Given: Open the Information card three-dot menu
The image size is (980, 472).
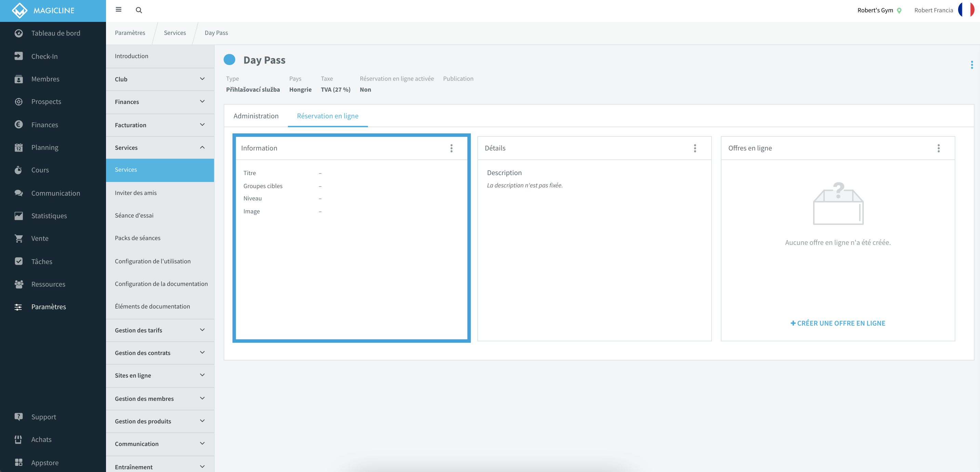Looking at the screenshot, I should (x=451, y=148).
